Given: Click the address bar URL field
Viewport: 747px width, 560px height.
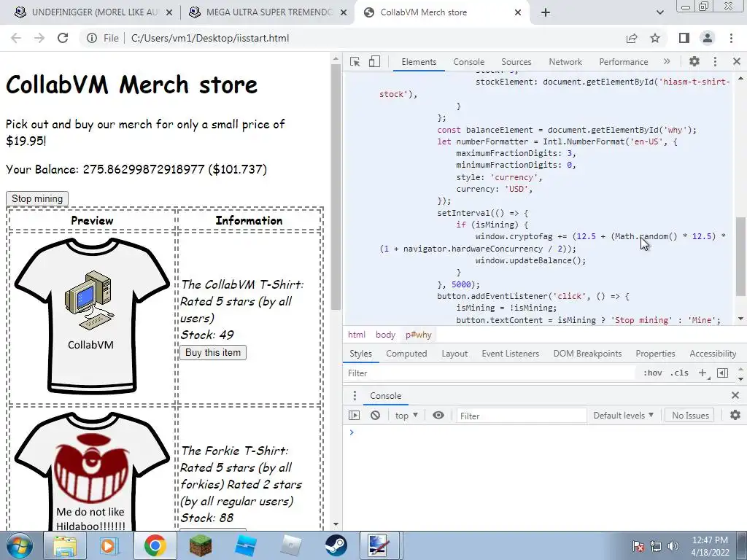Looking at the screenshot, I should (209, 38).
